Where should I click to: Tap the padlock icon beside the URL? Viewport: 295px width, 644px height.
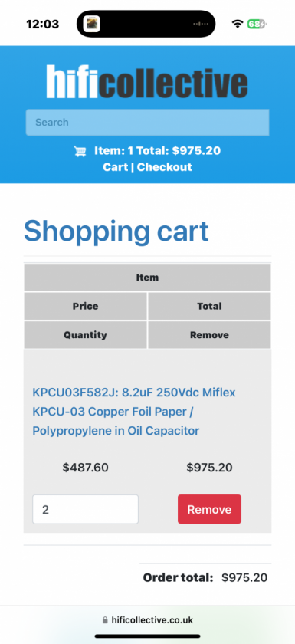[105, 620]
